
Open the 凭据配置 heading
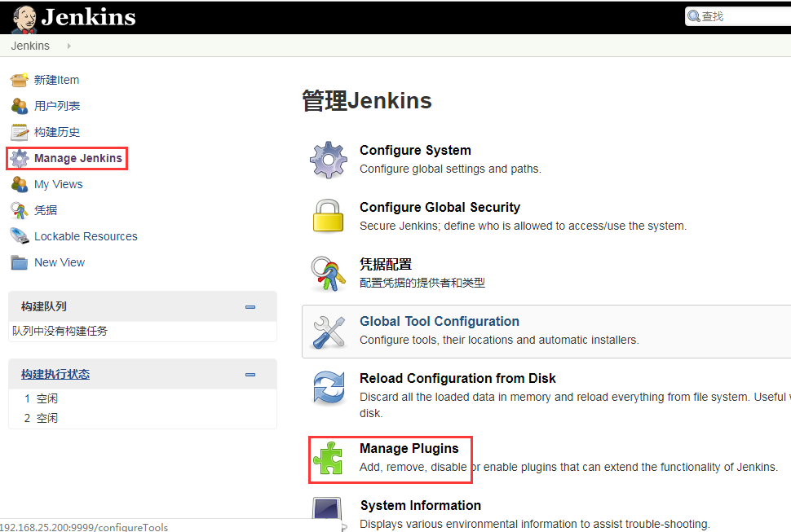coord(386,264)
